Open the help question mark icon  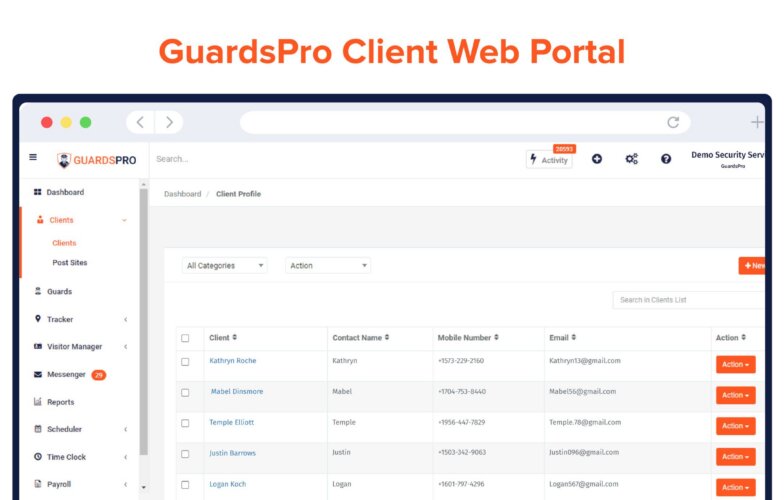tap(666, 159)
